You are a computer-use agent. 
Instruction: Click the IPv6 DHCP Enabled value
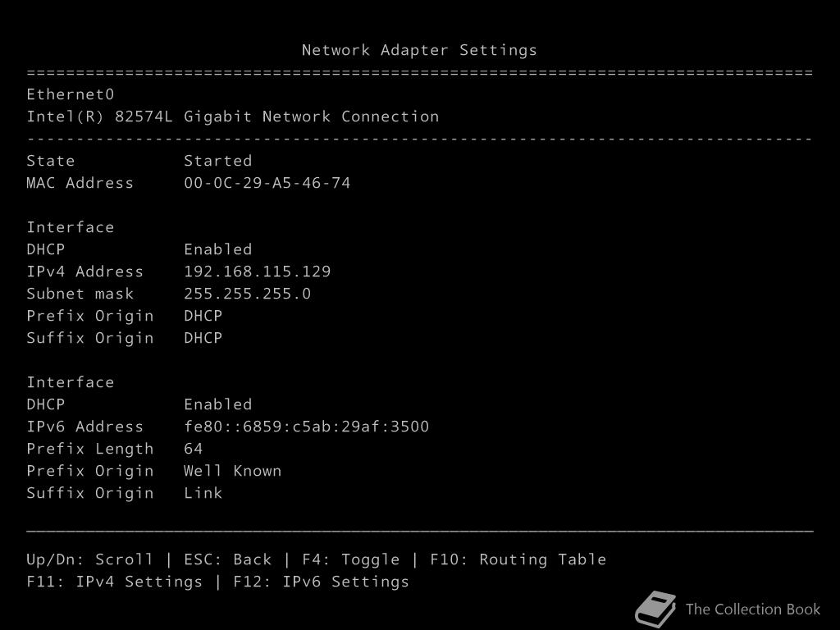pos(218,404)
